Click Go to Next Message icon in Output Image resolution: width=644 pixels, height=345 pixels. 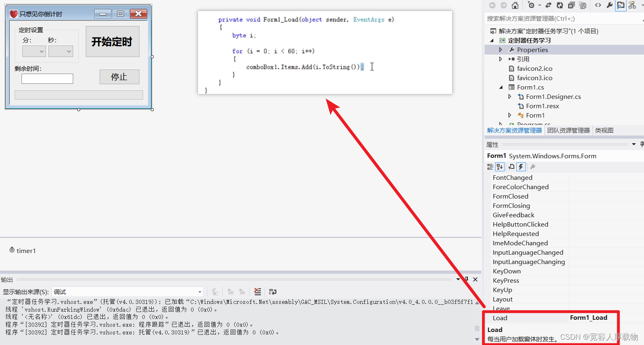[242, 292]
